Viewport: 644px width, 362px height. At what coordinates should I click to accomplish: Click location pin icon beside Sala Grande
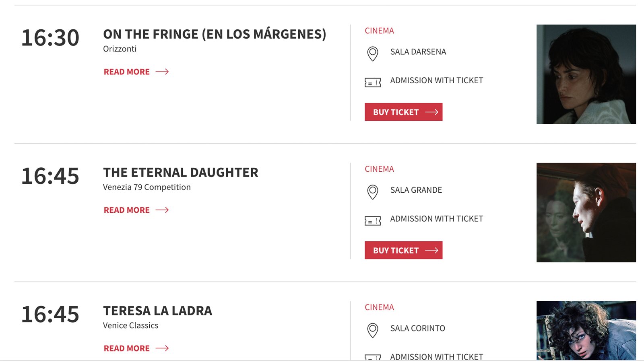pyautogui.click(x=373, y=192)
